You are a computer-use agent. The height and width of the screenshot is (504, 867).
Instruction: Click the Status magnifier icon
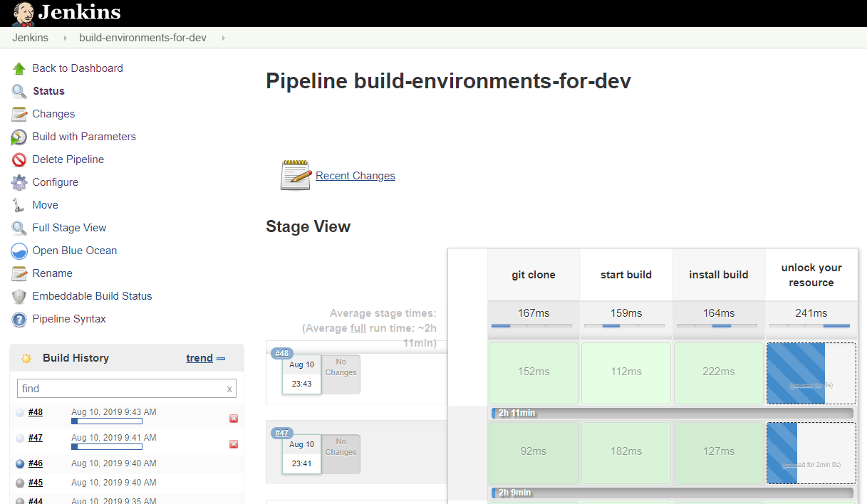19,91
